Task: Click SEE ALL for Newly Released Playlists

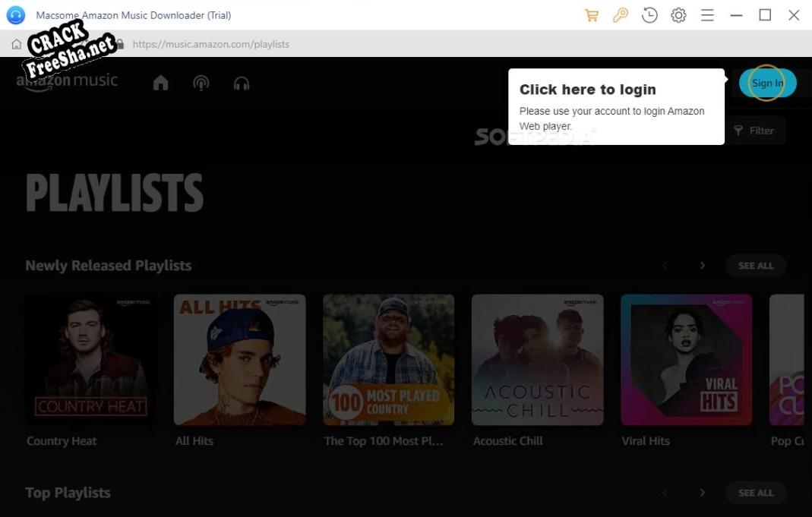Action: [x=755, y=266]
